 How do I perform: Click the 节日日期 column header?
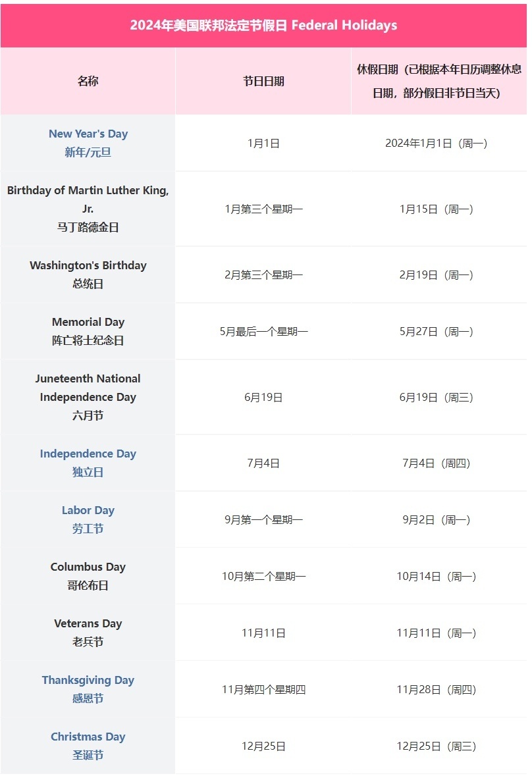pyautogui.click(x=263, y=82)
